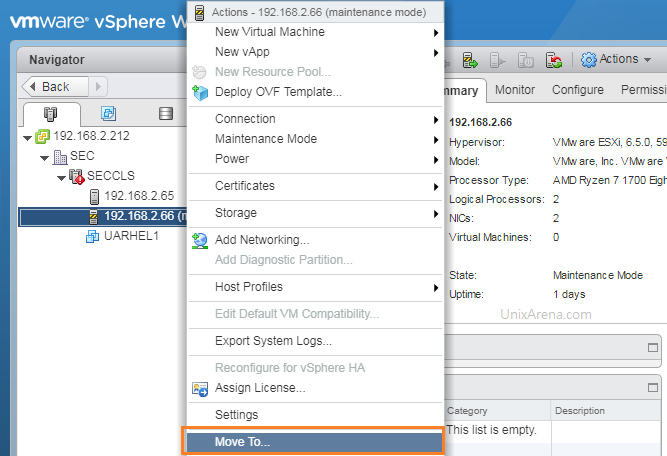Image resolution: width=667 pixels, height=456 pixels.
Task: Open the Certificates submenu
Action: (316, 186)
